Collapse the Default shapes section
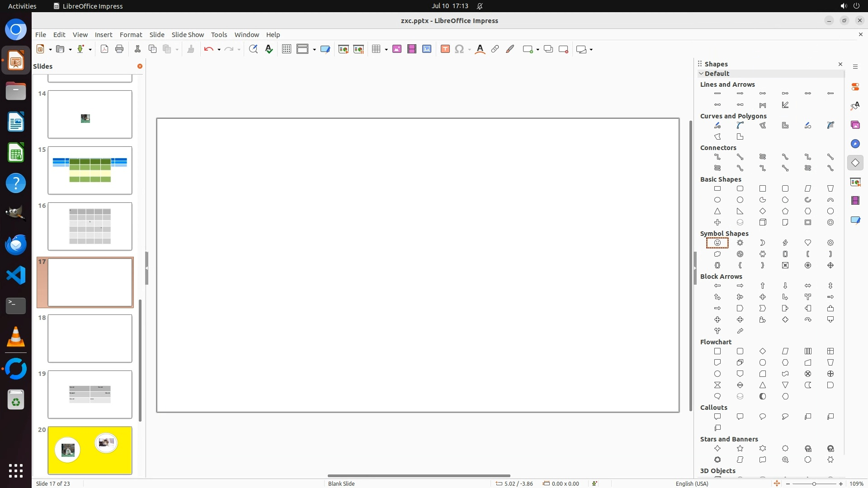The height and width of the screenshot is (488, 868). coord(702,74)
